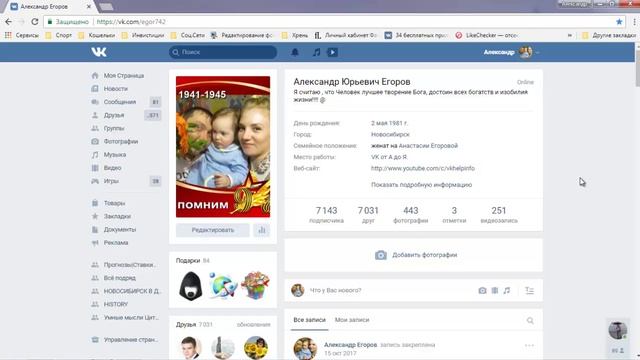Open the Chrome Apps grid shortcut

pyautogui.click(x=8, y=36)
